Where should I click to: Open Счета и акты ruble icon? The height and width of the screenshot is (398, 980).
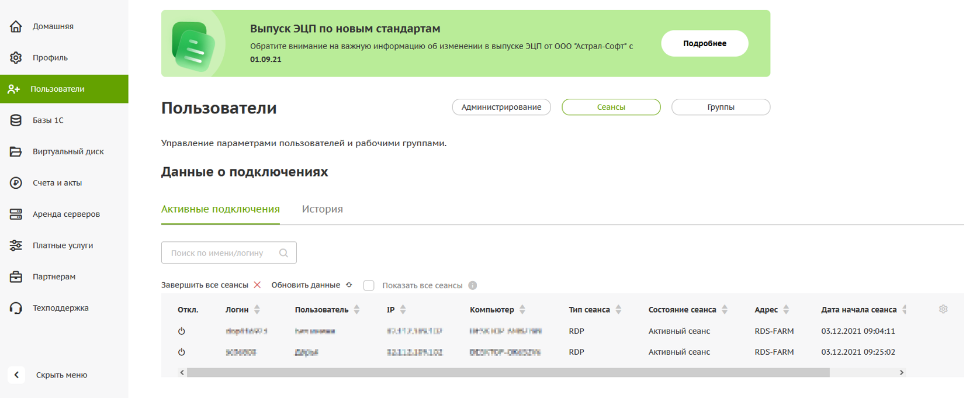[16, 183]
